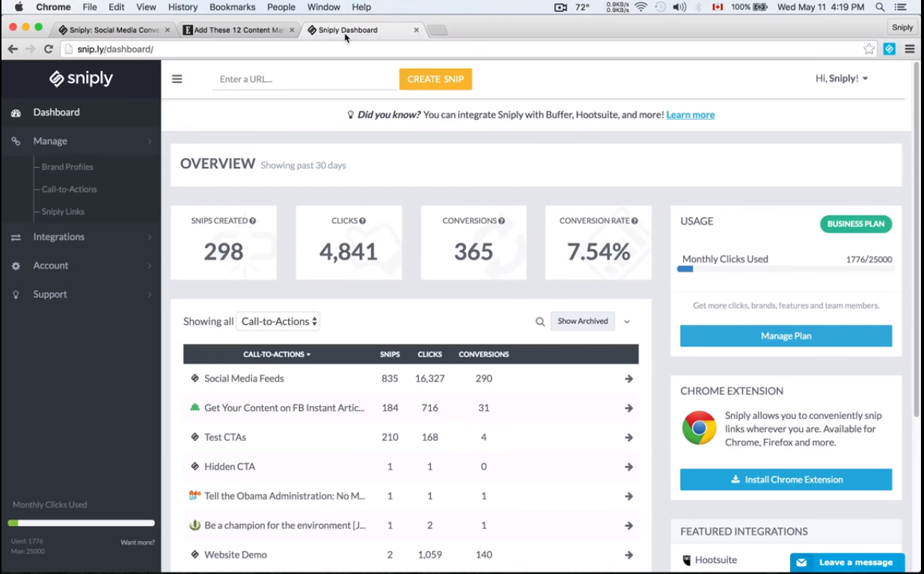Image resolution: width=924 pixels, height=574 pixels.
Task: Click the chevron expander beside Show Archived
Action: [627, 321]
